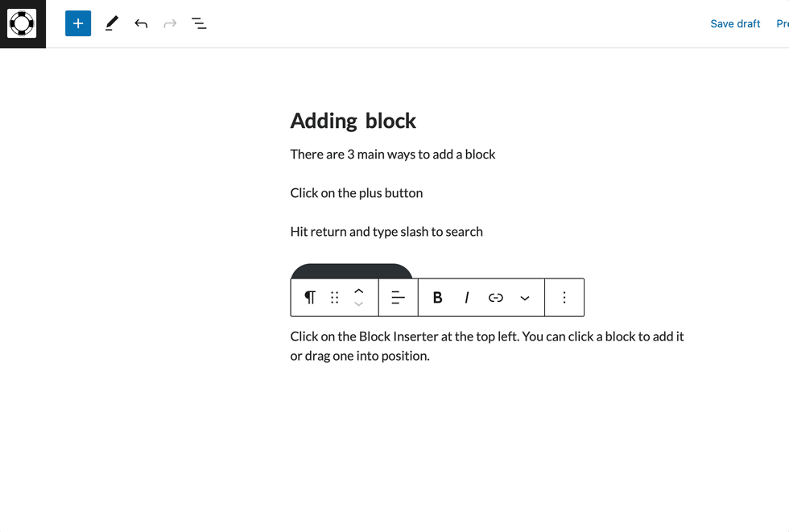Open the text alignment options
This screenshot has height=532, width=789.
pyautogui.click(x=398, y=297)
